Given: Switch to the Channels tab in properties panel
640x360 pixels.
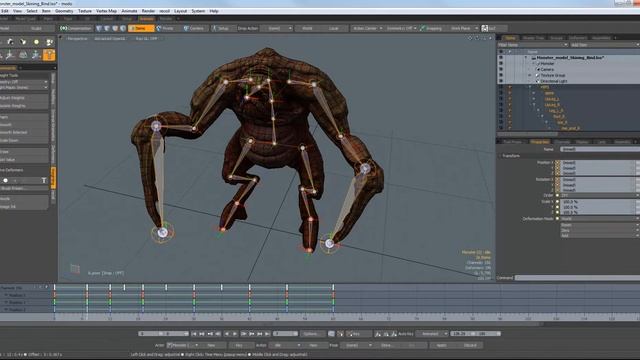Looking at the screenshot, I should 562,142.
